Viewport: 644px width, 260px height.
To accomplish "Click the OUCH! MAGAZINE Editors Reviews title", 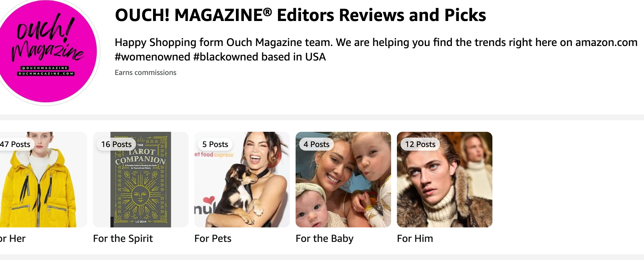I will coord(300,15).
